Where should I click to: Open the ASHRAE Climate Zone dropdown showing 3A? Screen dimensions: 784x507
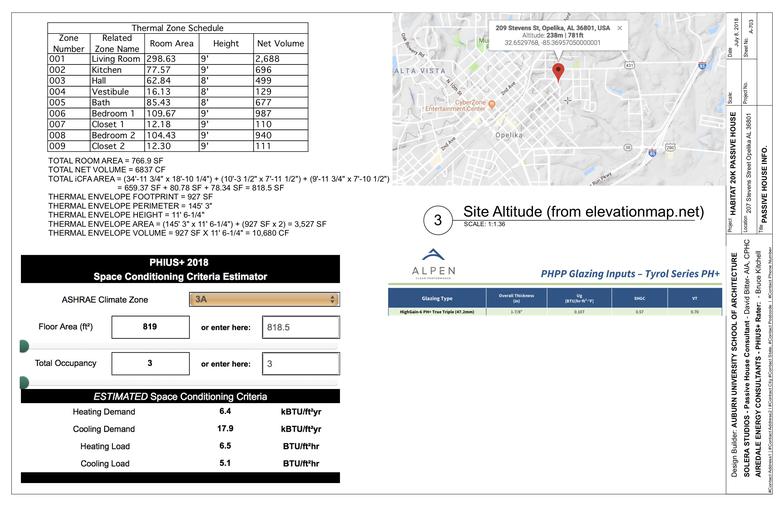point(264,300)
